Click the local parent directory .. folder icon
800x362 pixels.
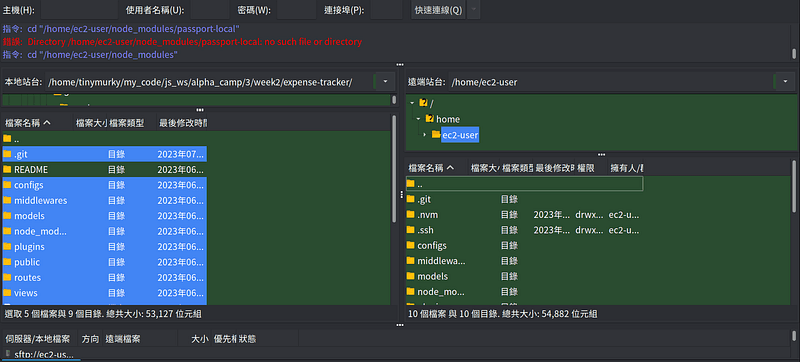pos(7,139)
